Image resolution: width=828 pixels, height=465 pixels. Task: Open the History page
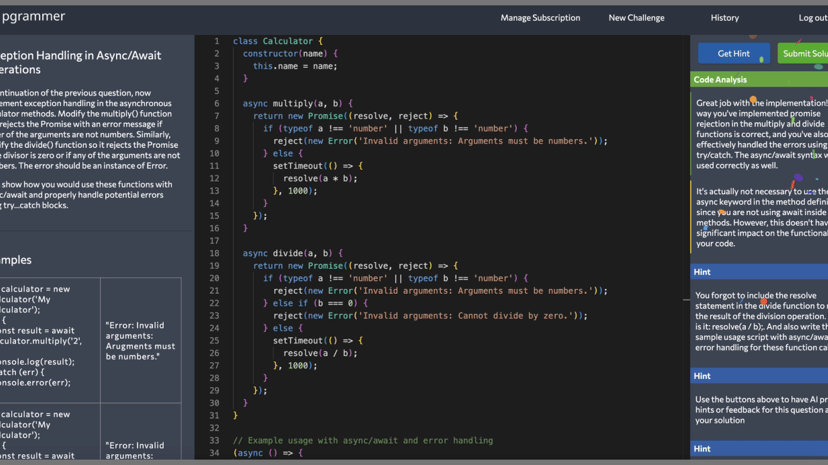point(724,18)
